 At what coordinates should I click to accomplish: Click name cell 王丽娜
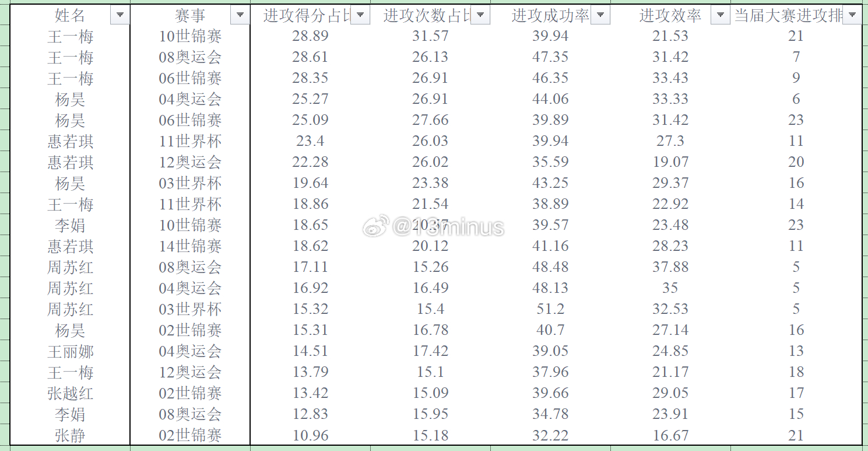[70, 351]
